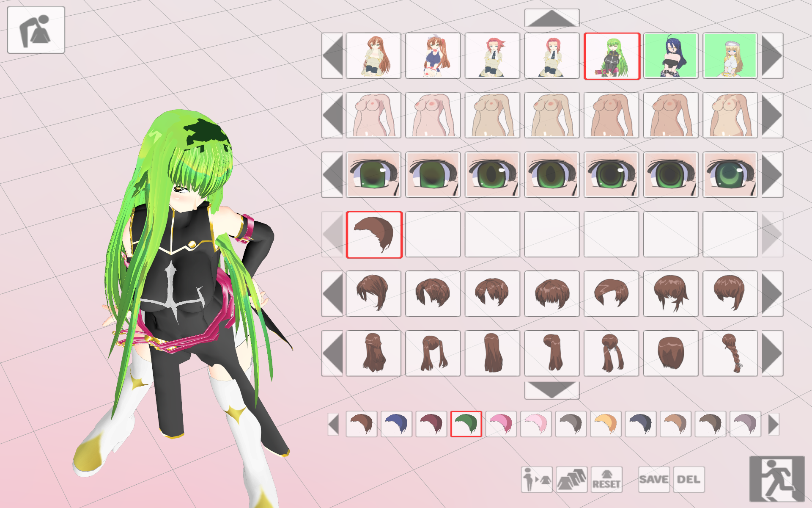The height and width of the screenshot is (508, 812).
Task: Pick the orange hair color swatch
Action: 606,424
